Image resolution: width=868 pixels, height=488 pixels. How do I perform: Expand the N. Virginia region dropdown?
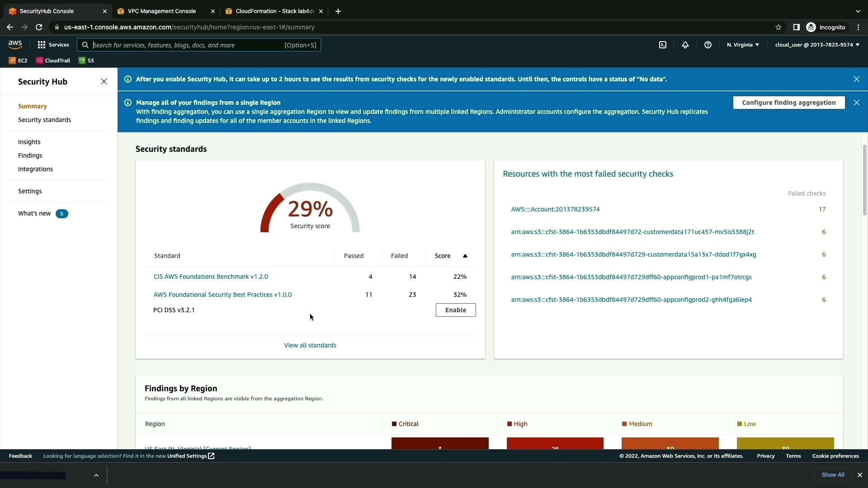pyautogui.click(x=743, y=45)
